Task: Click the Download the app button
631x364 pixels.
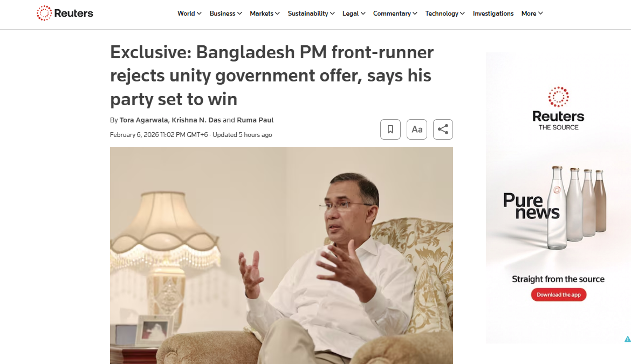Action: (559, 295)
